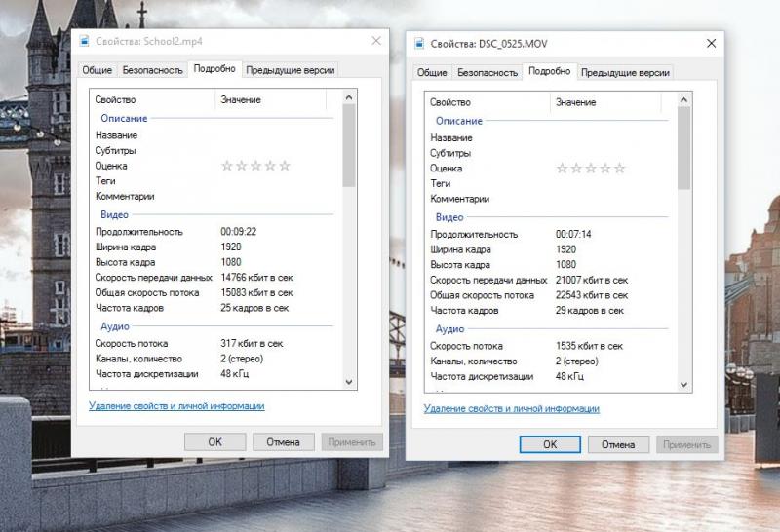Click Отмена button in DSC_0525.MOV window
Image resolution: width=780 pixels, height=532 pixels.
click(x=618, y=444)
